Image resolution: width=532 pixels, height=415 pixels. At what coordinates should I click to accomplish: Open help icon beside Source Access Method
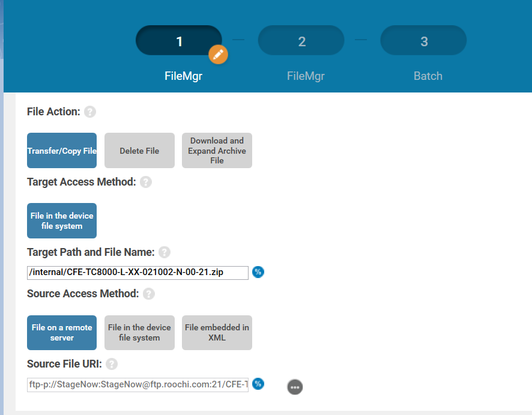coord(149,294)
